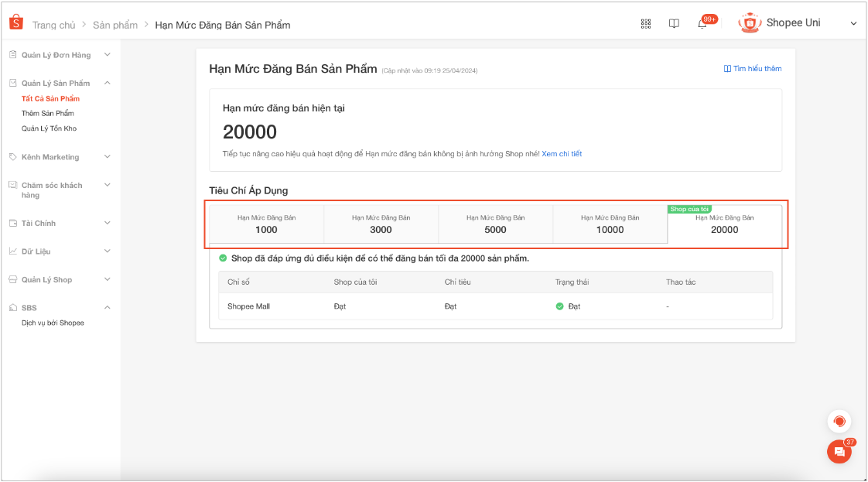Open the book guide icon in header
868x482 pixels.
pos(674,24)
